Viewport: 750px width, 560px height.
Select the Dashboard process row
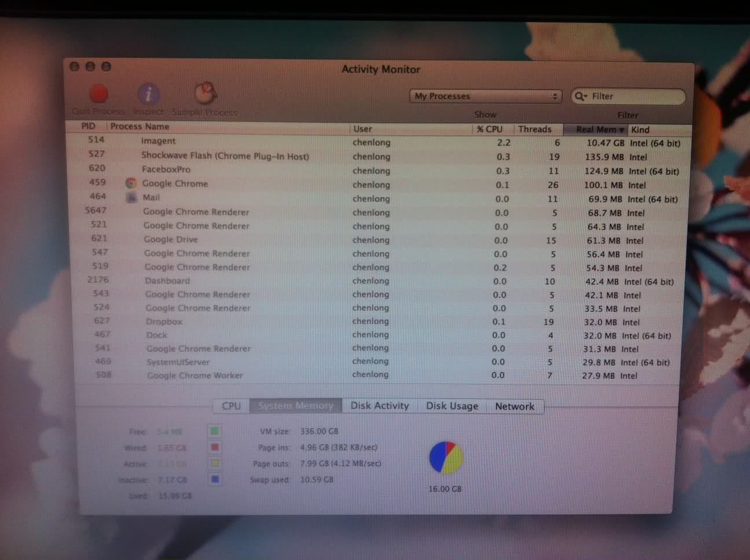tap(378, 281)
